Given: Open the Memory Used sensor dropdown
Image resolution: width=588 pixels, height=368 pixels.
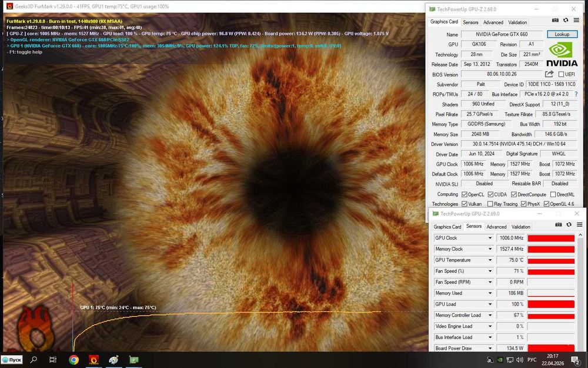Looking at the screenshot, I should click(x=490, y=293).
